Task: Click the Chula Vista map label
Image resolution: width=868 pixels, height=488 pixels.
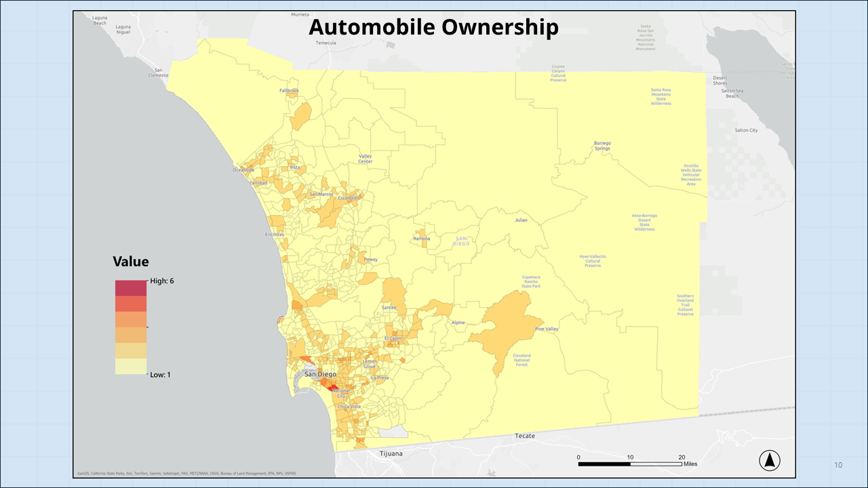Action: [349, 406]
